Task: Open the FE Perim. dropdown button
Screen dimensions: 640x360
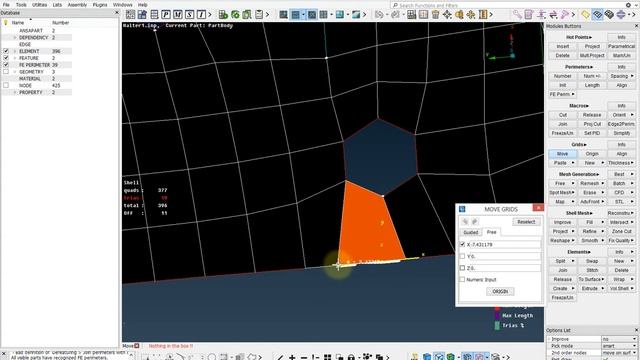Action: coord(562,94)
